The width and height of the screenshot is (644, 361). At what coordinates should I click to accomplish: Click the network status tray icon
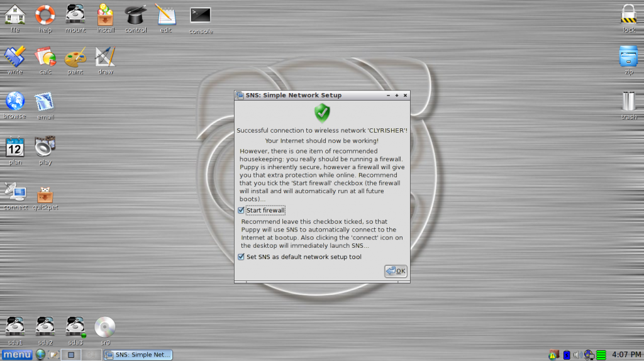[589, 355]
